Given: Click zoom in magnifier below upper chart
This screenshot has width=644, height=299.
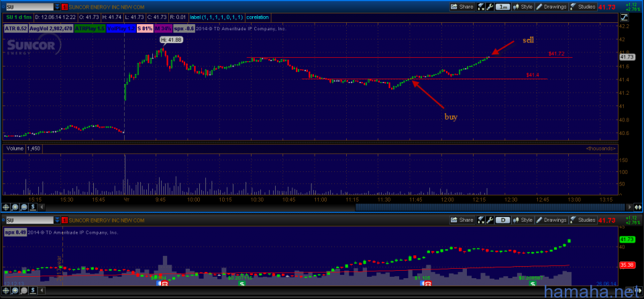Looking at the screenshot, I should 15,207.
